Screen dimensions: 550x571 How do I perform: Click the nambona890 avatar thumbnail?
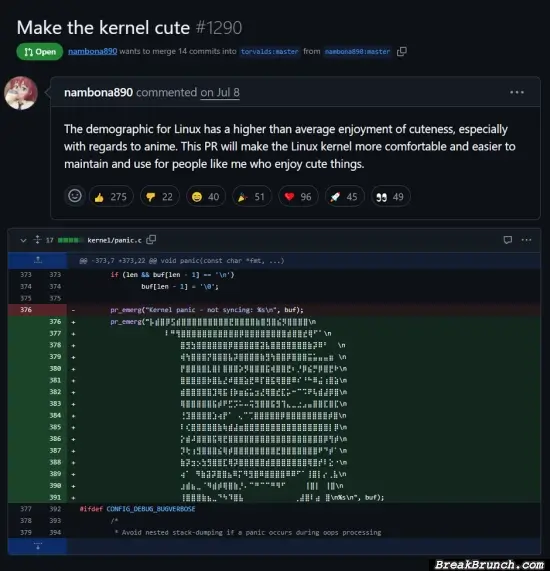[x=21, y=93]
